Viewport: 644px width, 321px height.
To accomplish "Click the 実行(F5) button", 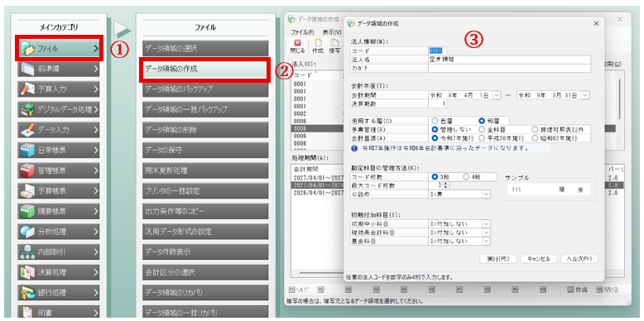I will coord(498,259).
